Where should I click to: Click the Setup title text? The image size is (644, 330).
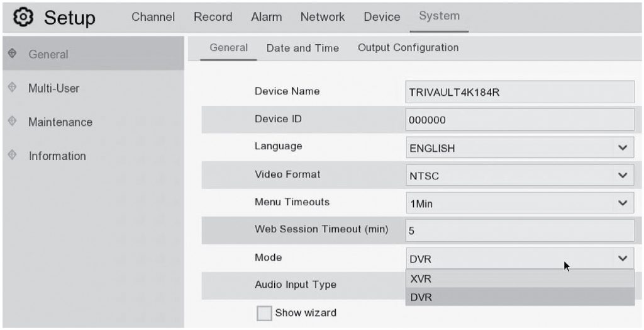click(70, 18)
